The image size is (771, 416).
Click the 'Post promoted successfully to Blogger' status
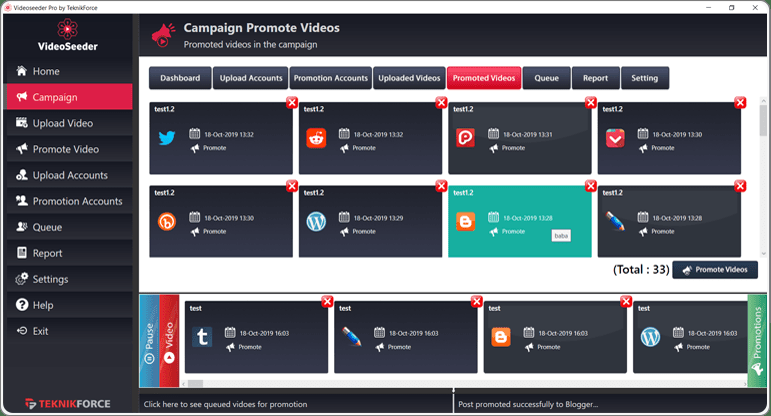[x=528, y=404]
